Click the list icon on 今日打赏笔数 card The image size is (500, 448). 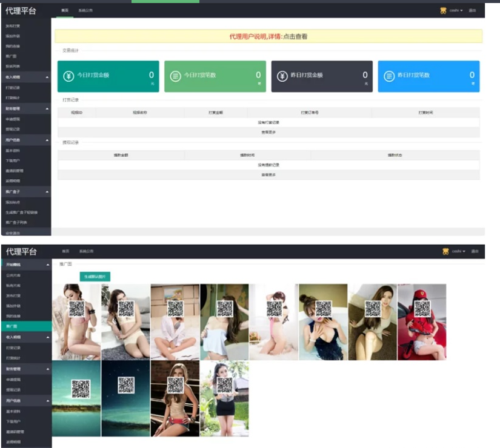175,76
